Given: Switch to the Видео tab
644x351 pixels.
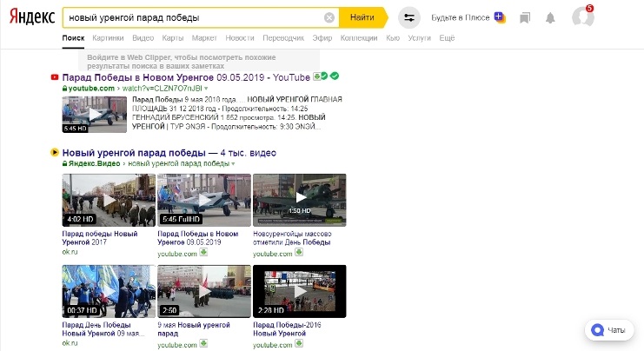Looking at the screenshot, I should point(143,37).
